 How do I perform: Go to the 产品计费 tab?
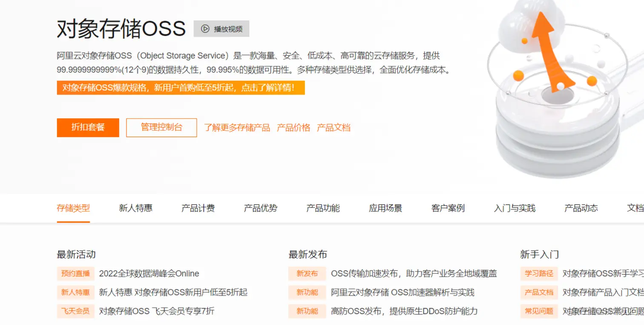click(x=198, y=208)
